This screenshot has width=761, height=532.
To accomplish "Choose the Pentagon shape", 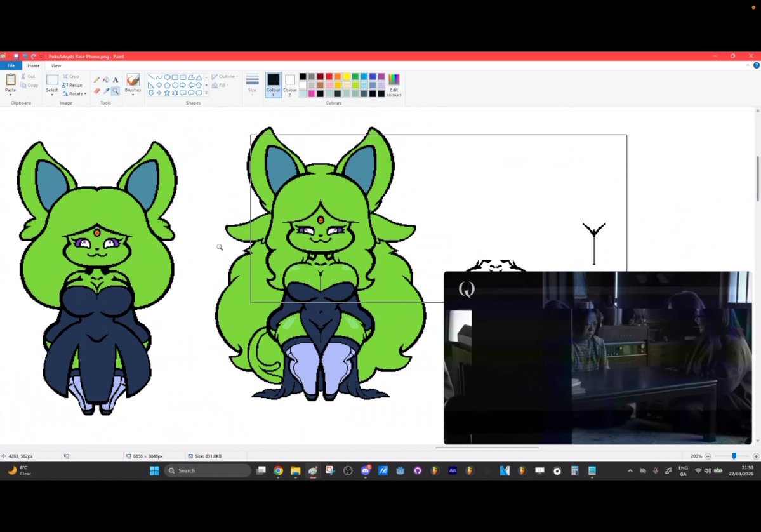I will 167,85.
